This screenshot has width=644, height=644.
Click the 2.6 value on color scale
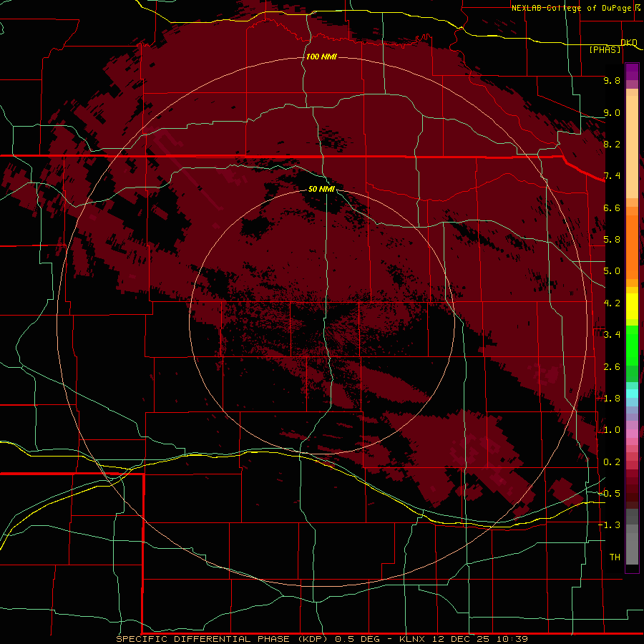[x=612, y=367]
